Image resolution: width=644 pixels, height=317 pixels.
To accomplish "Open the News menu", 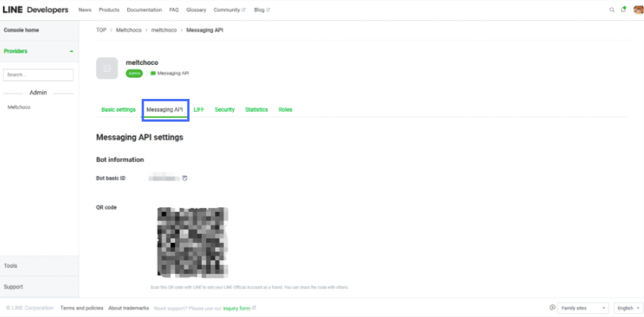I will (85, 10).
